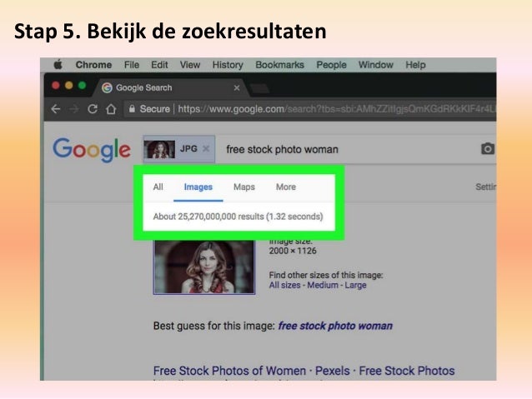Click the About 25,270,000,000 results text

tap(238, 217)
